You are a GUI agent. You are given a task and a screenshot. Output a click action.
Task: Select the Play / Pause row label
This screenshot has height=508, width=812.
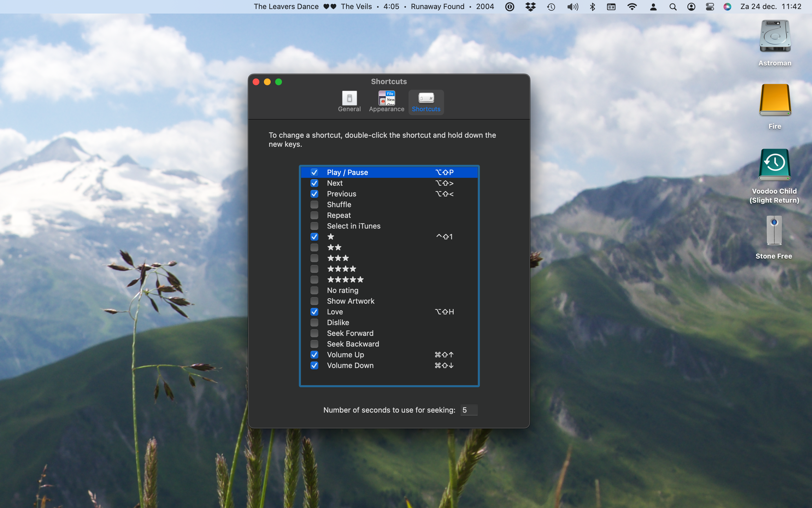[x=347, y=172]
